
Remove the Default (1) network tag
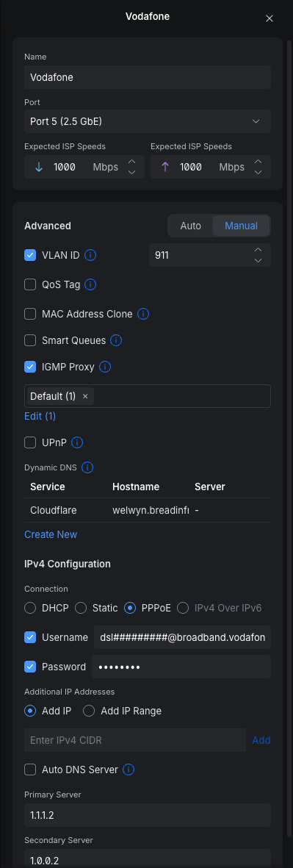point(85,396)
